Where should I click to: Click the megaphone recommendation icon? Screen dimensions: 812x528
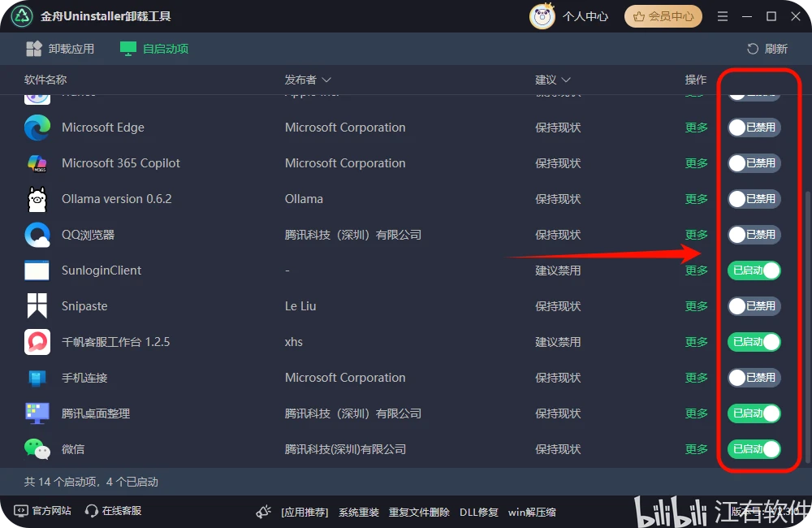(x=264, y=512)
